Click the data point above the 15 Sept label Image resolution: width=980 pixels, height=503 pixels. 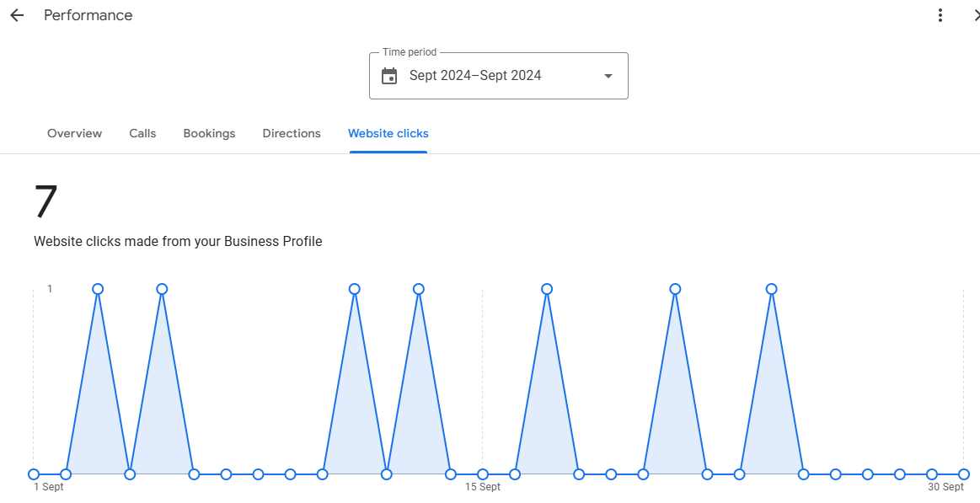(x=483, y=474)
